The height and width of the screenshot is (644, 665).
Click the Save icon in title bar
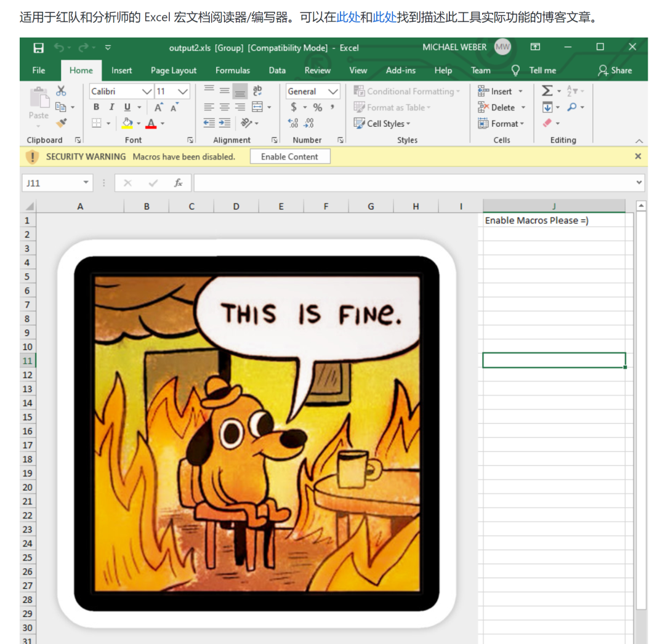tap(39, 48)
